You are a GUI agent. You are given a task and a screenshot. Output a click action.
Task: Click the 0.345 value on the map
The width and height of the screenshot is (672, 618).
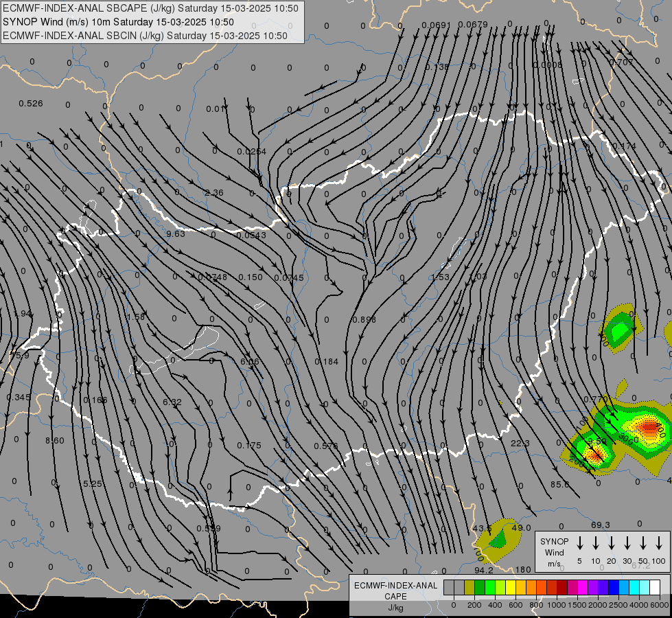point(19,398)
